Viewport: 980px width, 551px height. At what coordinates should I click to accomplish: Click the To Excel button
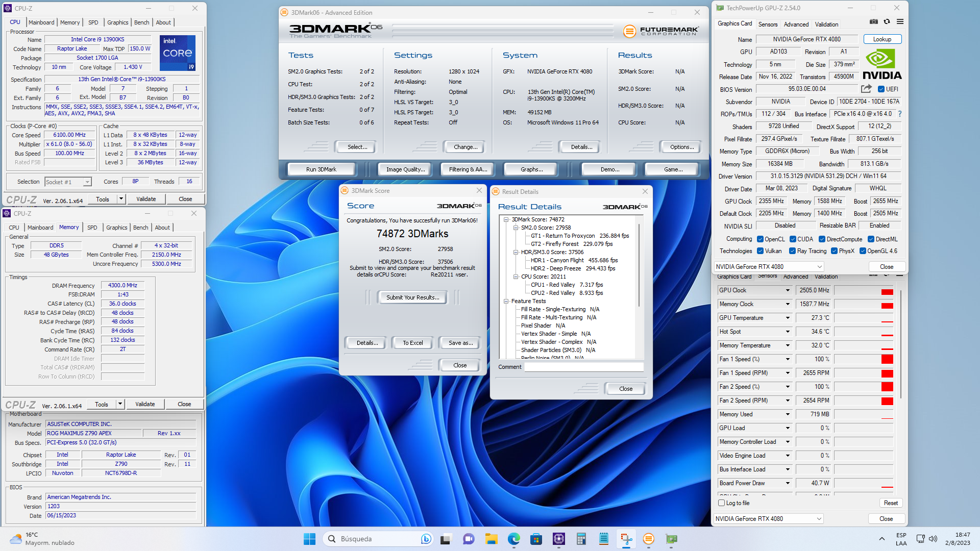[x=412, y=342]
